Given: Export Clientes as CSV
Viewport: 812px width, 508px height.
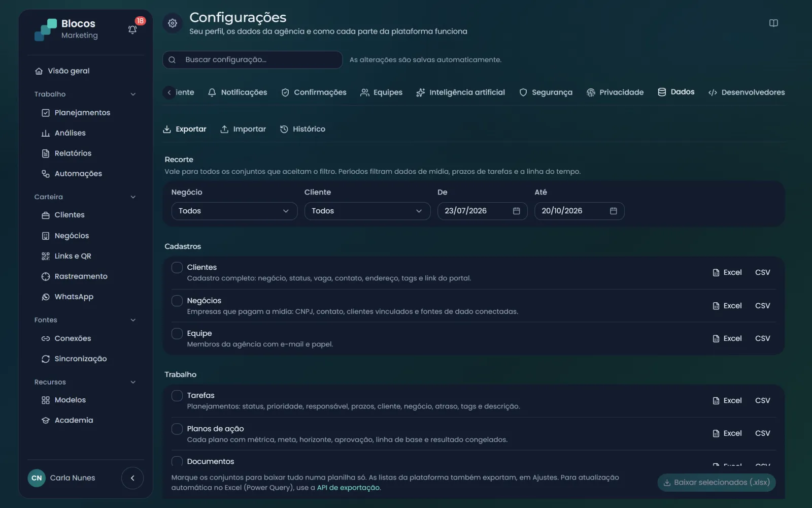Looking at the screenshot, I should tap(762, 273).
